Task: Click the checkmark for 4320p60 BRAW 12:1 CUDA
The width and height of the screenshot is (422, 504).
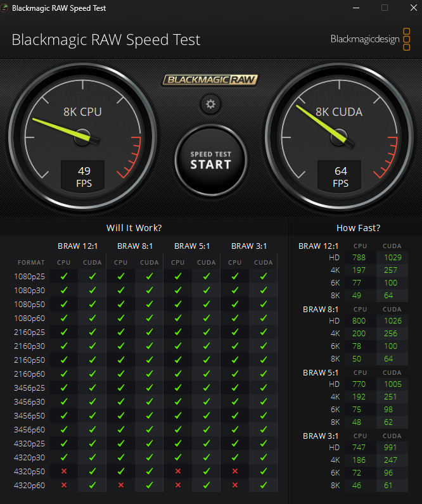Action: point(93,485)
